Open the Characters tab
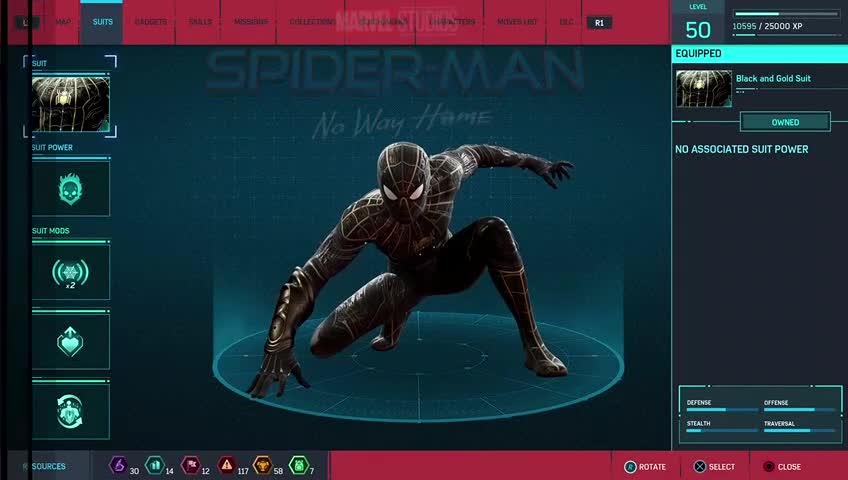Screen dimensions: 848x480 (452, 22)
